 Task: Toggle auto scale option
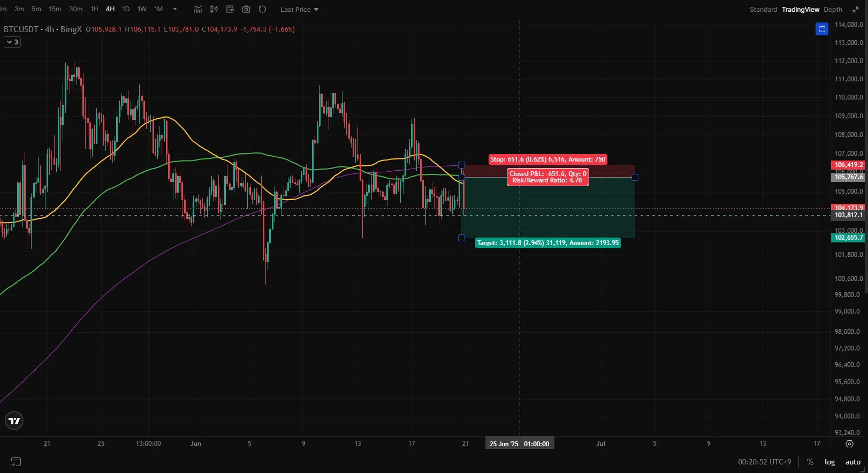(x=853, y=462)
